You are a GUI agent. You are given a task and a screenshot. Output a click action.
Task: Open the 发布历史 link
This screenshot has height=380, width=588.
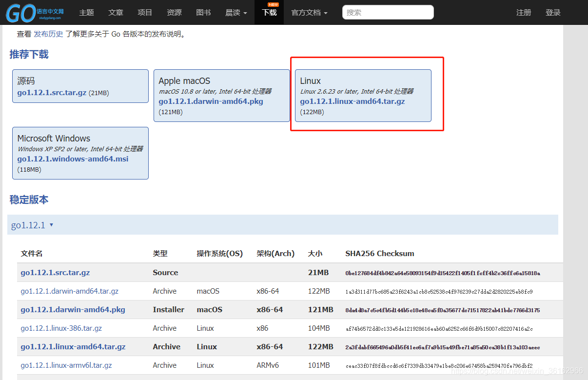coord(48,34)
